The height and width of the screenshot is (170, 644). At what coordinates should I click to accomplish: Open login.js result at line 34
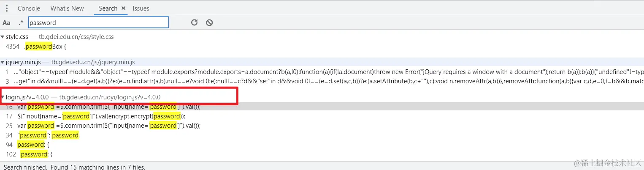point(49,135)
